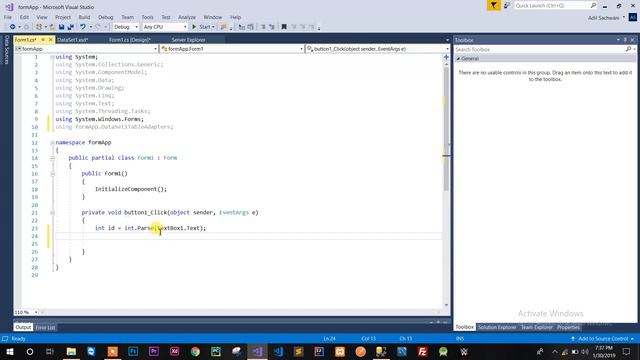
Task: Open File Explorer from the taskbar
Action: point(71,351)
